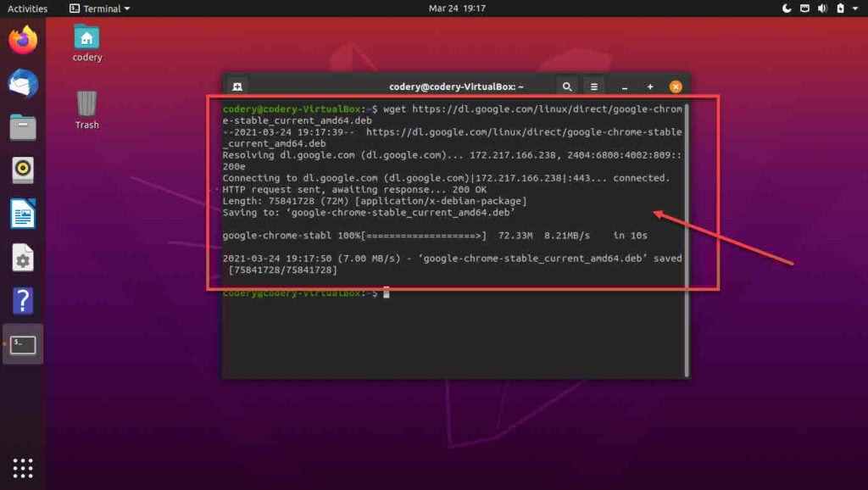Open Rhythmbox music player from the dock
The height and width of the screenshot is (490, 868).
(23, 170)
